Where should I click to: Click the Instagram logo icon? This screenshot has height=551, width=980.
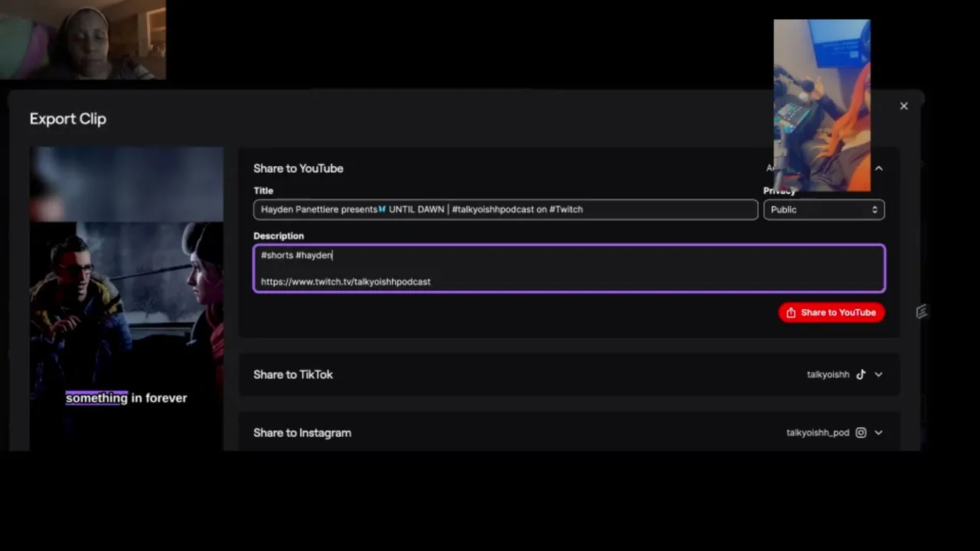tap(861, 432)
